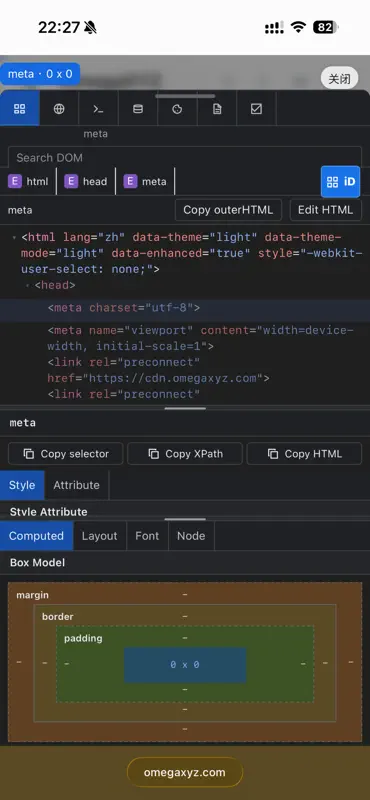This screenshot has width=370, height=800.
Task: Switch to the Attribute tab
Action: coord(77,485)
